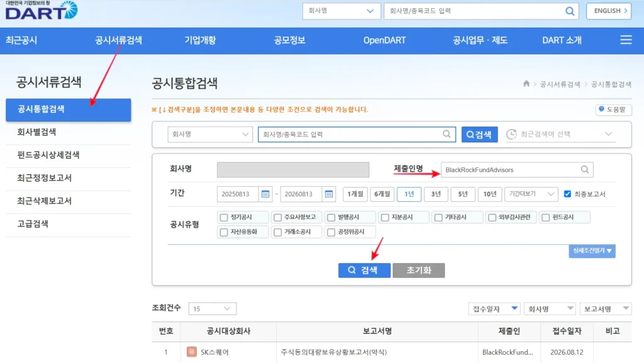644x363 pixels.
Task: Set period to 1개월
Action: [x=355, y=194]
